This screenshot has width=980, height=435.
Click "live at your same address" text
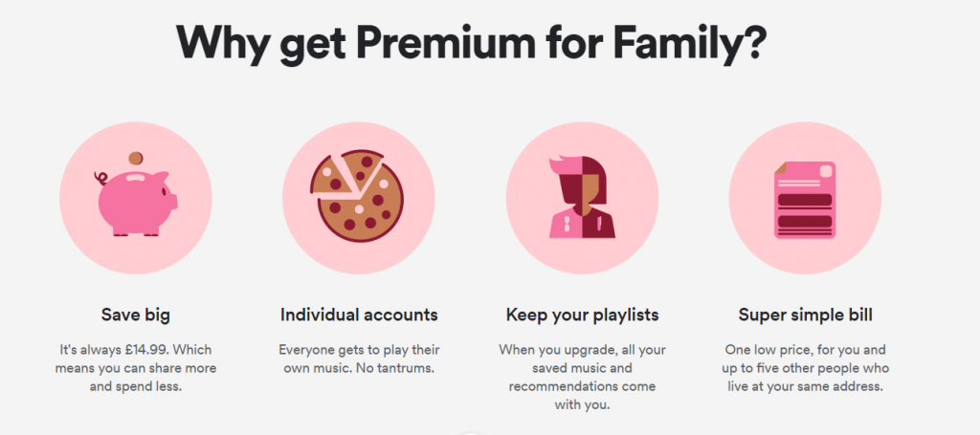point(805,386)
